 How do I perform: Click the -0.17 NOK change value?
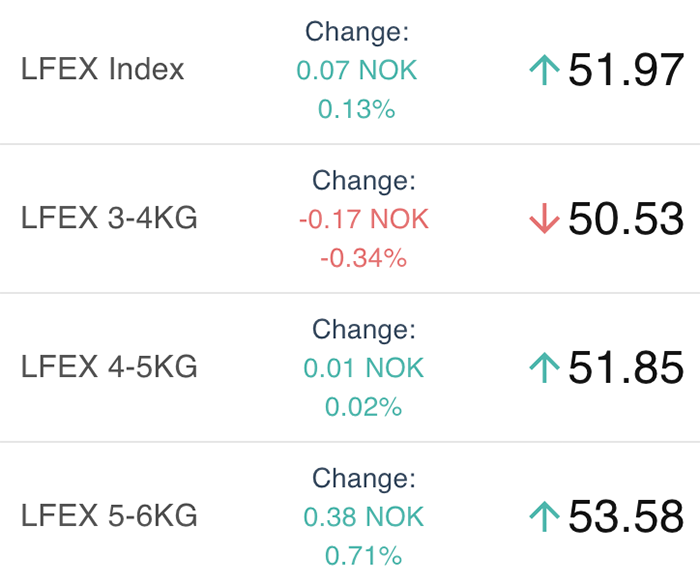pyautogui.click(x=364, y=219)
